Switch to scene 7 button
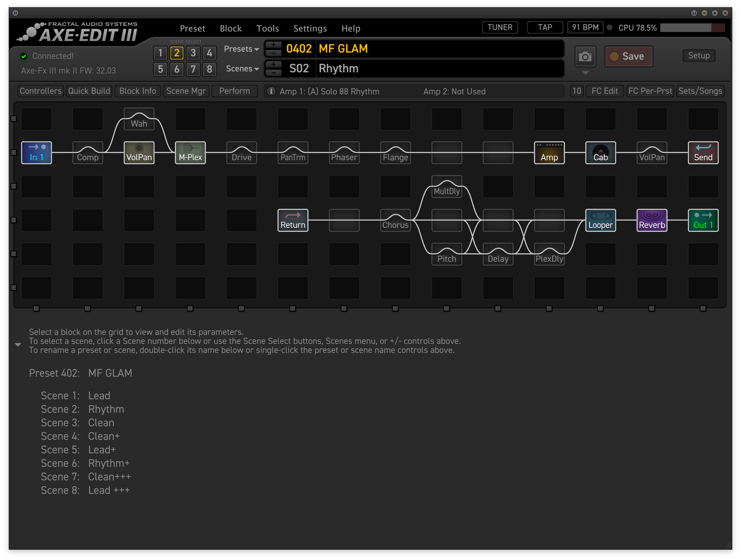The height and width of the screenshot is (560, 741). click(193, 69)
